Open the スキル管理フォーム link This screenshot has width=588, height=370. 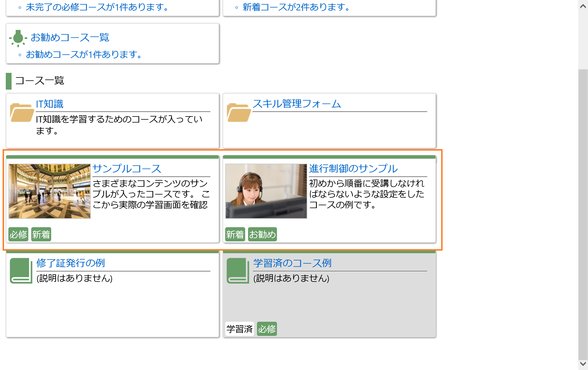point(297,104)
